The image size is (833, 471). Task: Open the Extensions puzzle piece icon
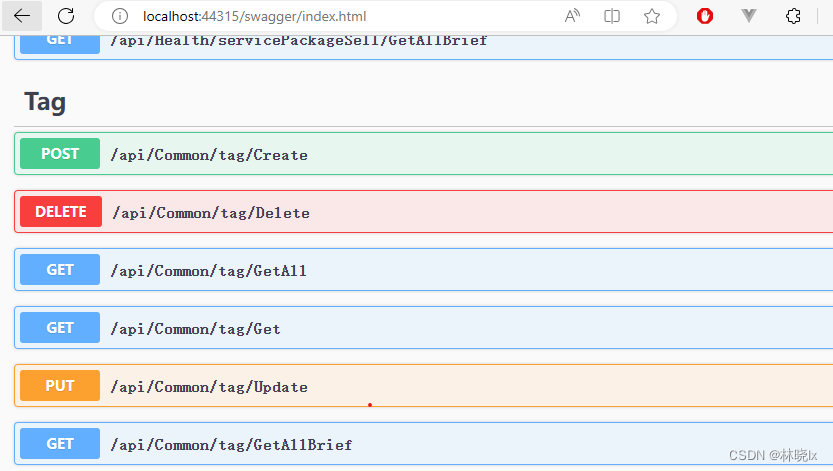[x=794, y=16]
